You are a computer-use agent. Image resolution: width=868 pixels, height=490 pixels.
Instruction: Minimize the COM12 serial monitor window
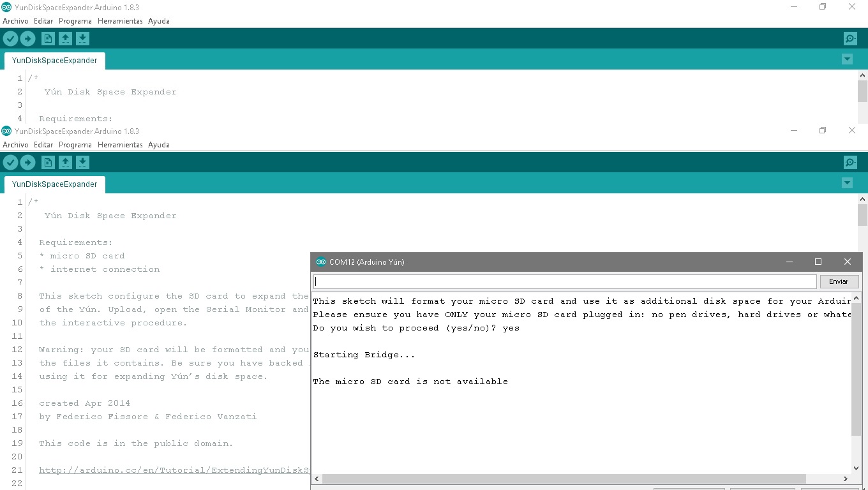tap(789, 262)
